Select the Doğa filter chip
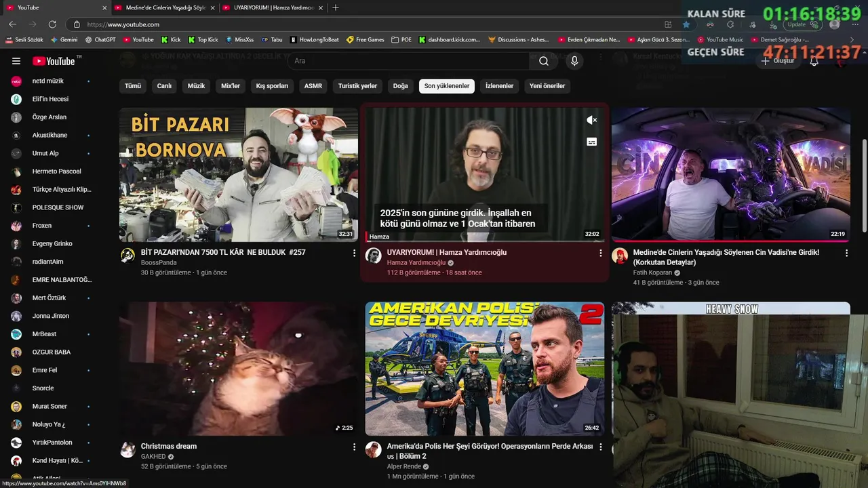Image resolution: width=868 pixels, height=488 pixels. tap(401, 86)
